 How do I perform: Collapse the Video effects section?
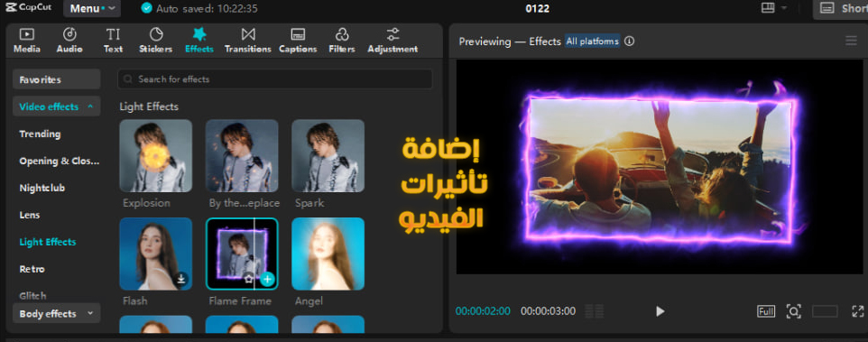(x=57, y=106)
